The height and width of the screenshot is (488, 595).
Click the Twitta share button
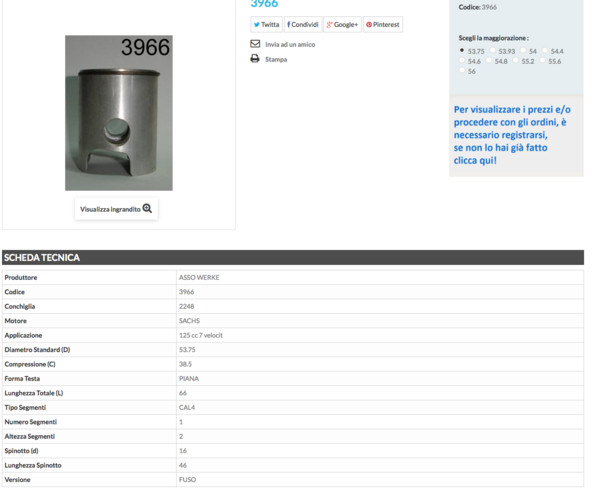266,25
